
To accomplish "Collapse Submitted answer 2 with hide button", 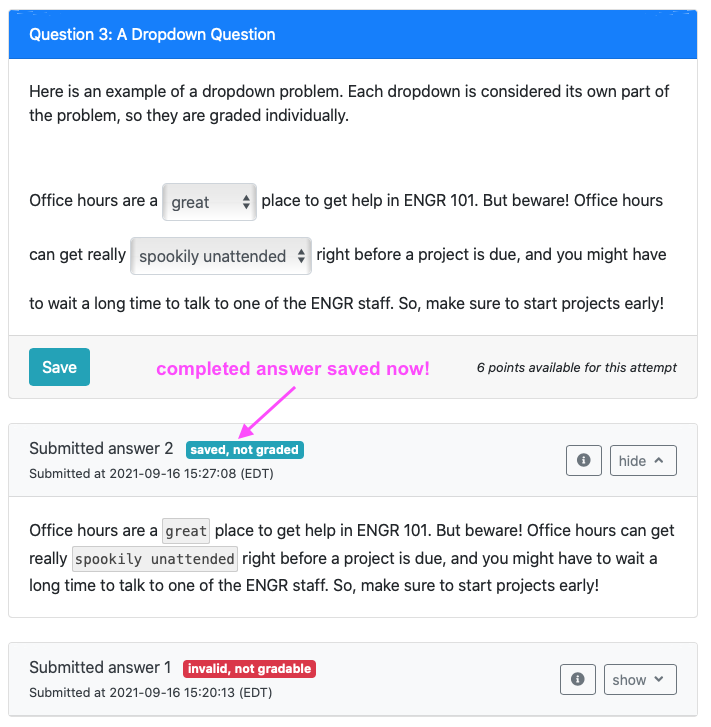I will [x=643, y=460].
